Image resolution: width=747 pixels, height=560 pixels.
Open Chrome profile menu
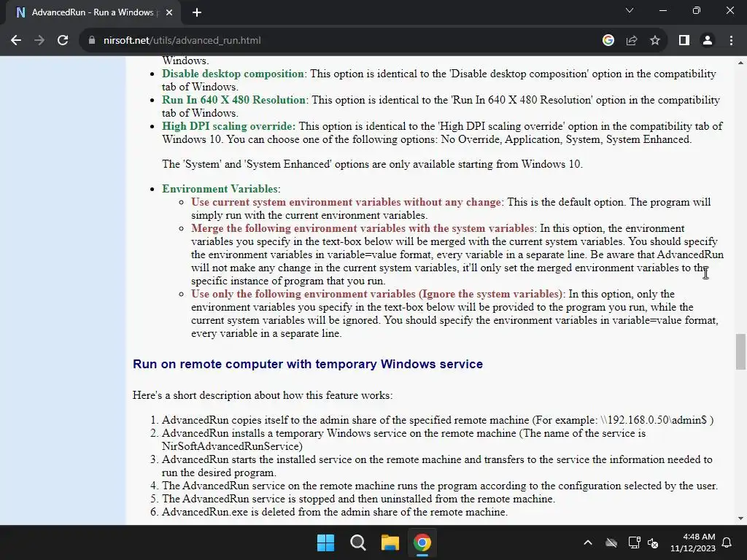pyautogui.click(x=708, y=41)
